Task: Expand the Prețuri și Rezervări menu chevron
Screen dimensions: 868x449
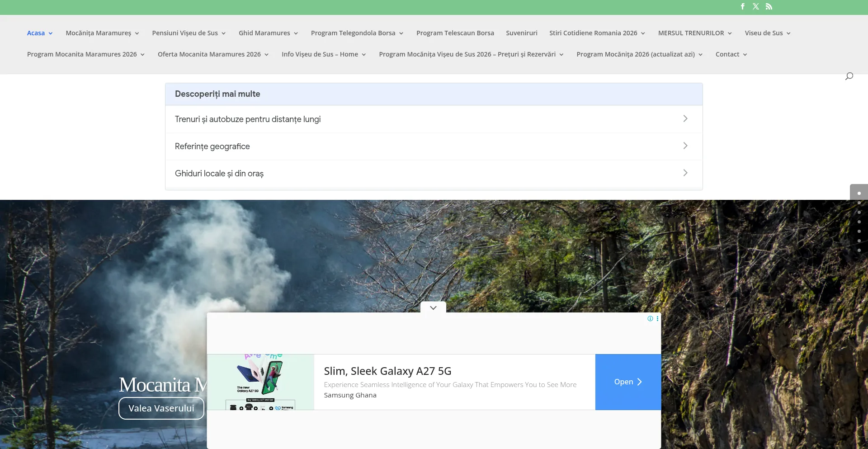Action: 561,55
